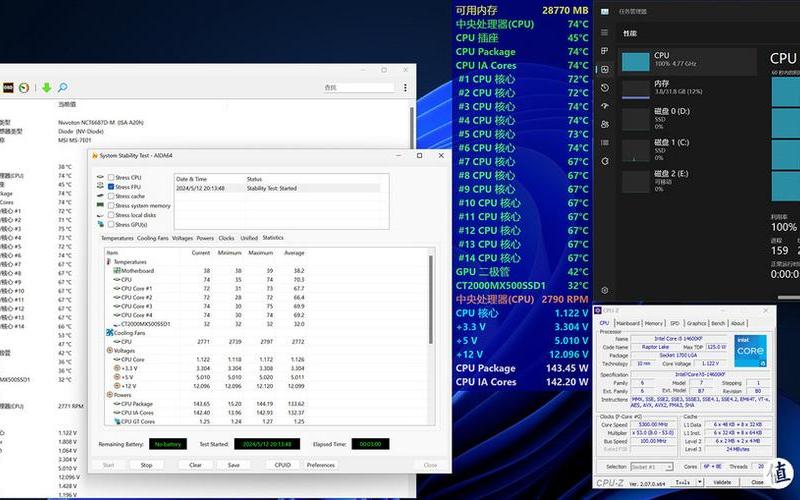The image size is (800, 500).
Task: Click the Cooling Fans group icon in statistics list
Action: coord(109,333)
